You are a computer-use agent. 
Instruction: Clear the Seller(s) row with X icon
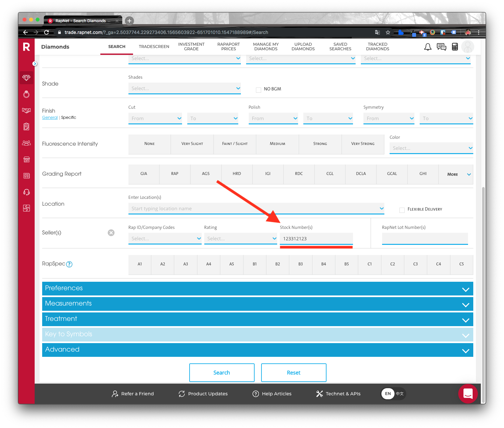[x=111, y=233]
